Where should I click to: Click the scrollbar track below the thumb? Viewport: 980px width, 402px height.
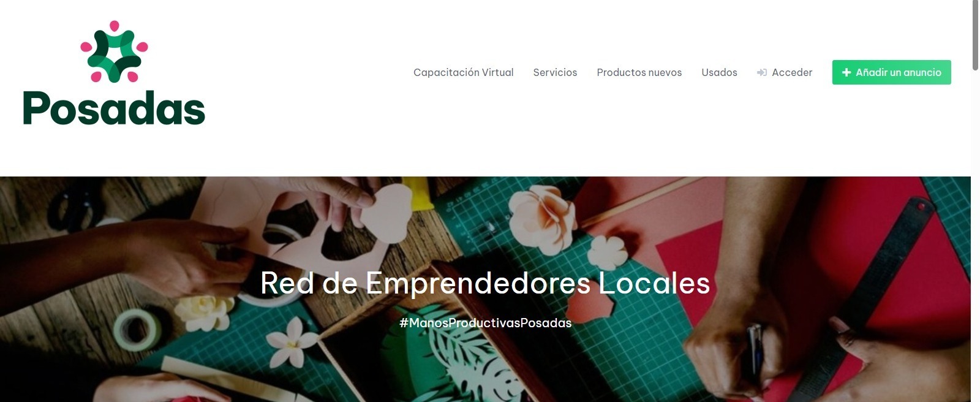976,239
